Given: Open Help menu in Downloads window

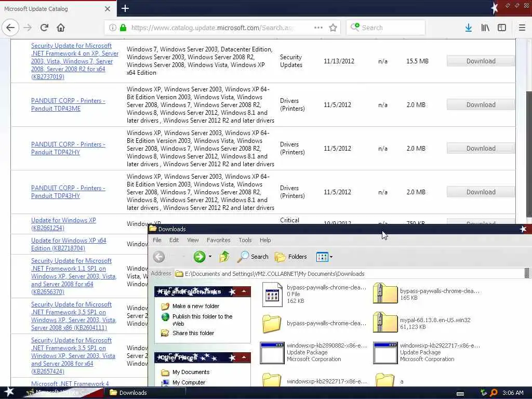Looking at the screenshot, I should (265, 240).
